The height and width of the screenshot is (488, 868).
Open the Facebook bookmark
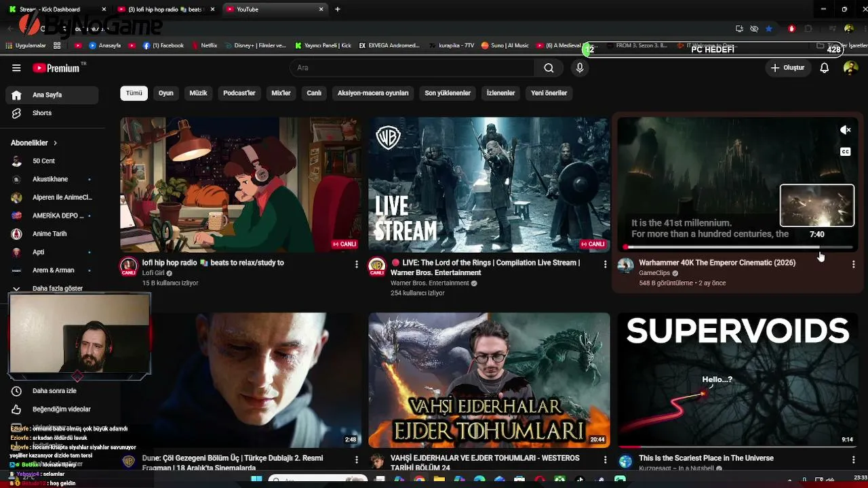(163, 46)
